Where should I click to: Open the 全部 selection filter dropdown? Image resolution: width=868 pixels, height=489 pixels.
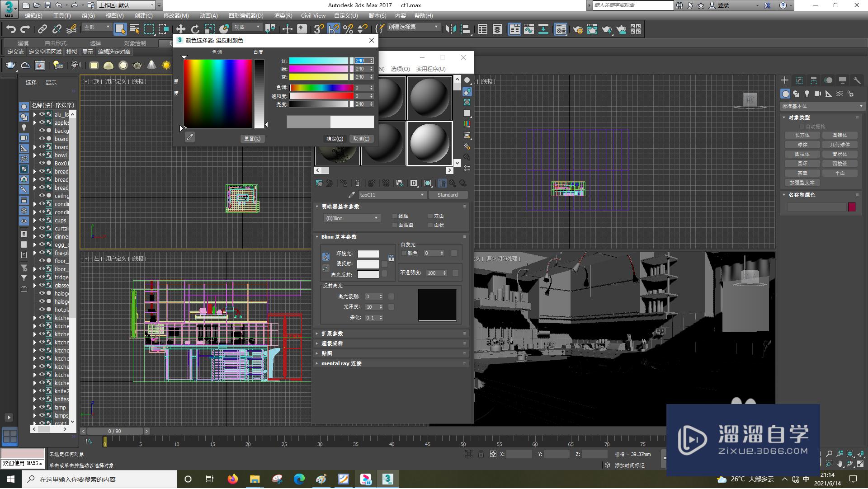(x=97, y=27)
